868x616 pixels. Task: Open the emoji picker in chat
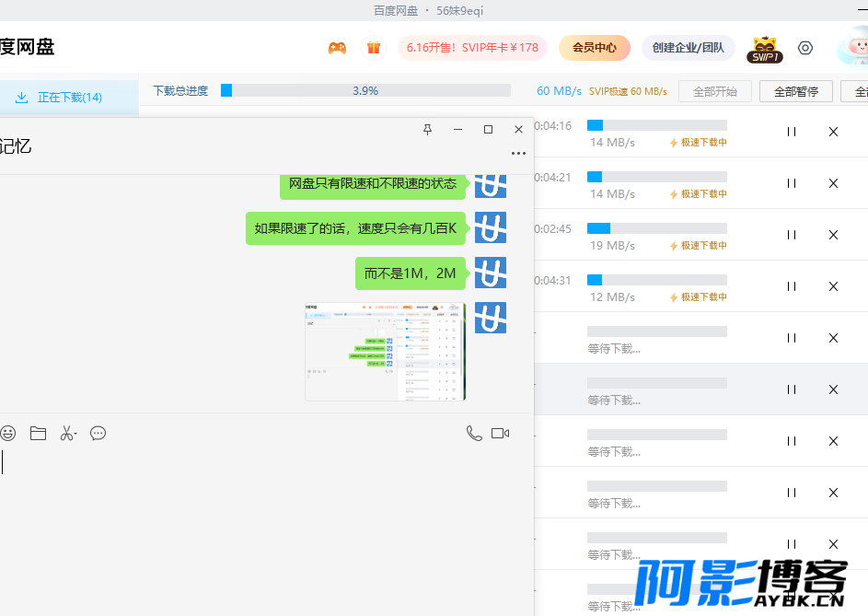click(7, 433)
